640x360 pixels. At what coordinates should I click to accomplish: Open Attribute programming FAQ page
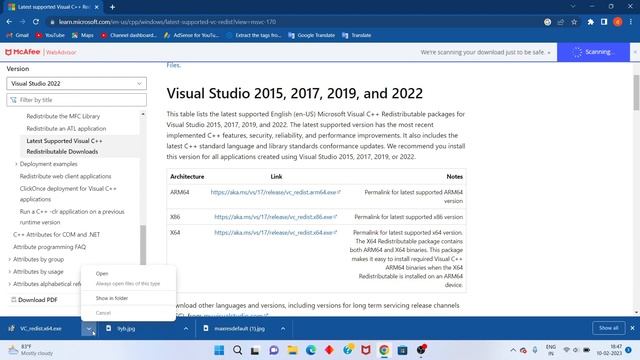(x=49, y=247)
